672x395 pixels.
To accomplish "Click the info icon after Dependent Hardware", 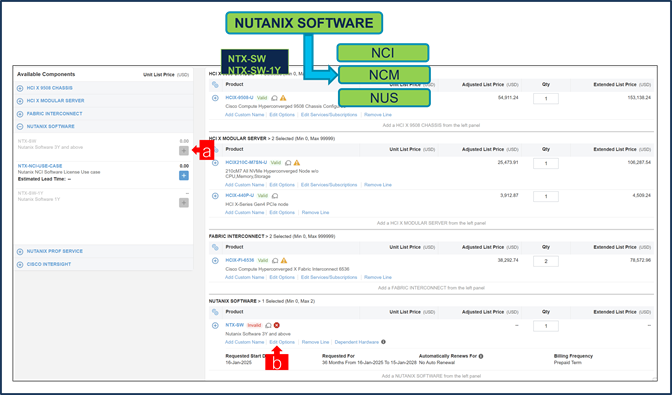I will pos(383,342).
